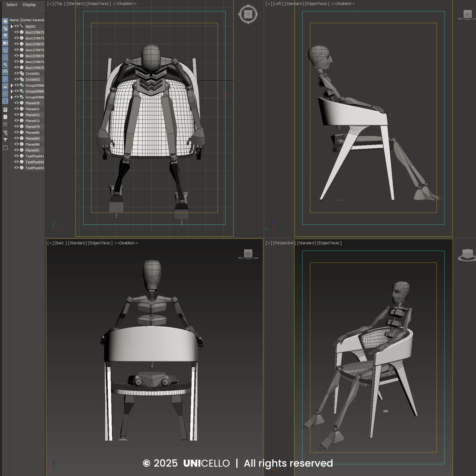Click the ViewCube in the Top viewport
Viewport: 476px width, 476px height.
coord(248,14)
